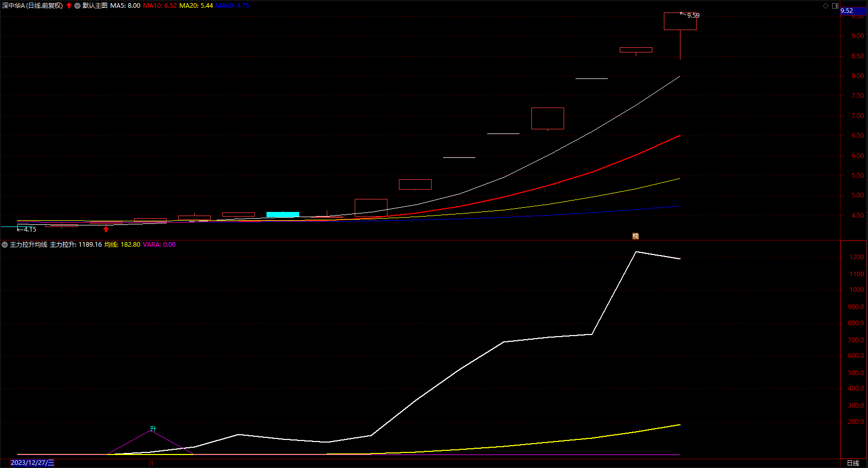Click the latest candlestick near 9.59
Screen dimensions: 868x468
[680, 21]
